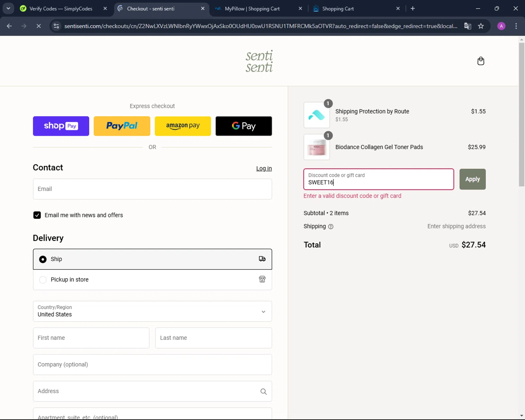
Task: Switch to MyPillow | Shopping Cart tab
Action: click(252, 8)
